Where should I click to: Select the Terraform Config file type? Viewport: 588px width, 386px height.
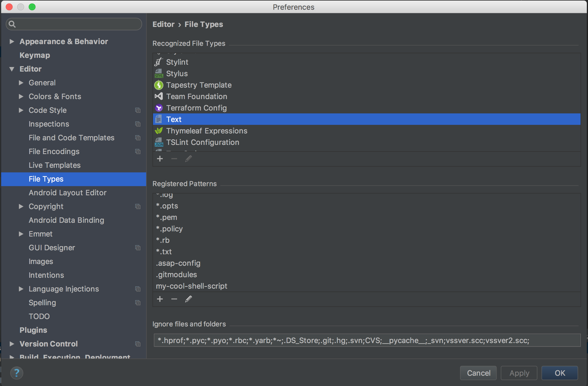click(x=196, y=108)
